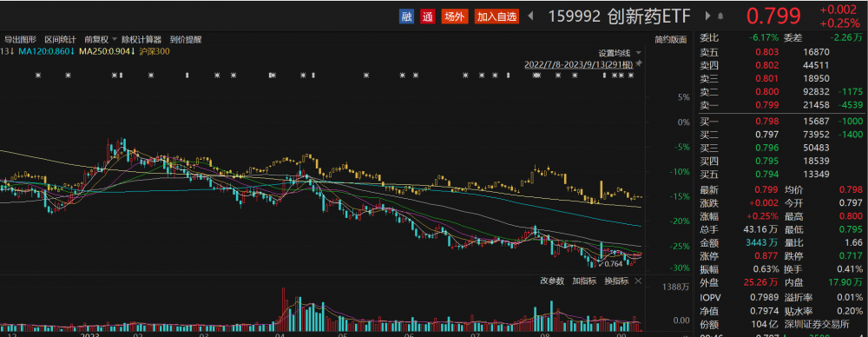Click 导出图形 export chart
Image resolution: width=868 pixels, height=337 pixels.
point(21,39)
